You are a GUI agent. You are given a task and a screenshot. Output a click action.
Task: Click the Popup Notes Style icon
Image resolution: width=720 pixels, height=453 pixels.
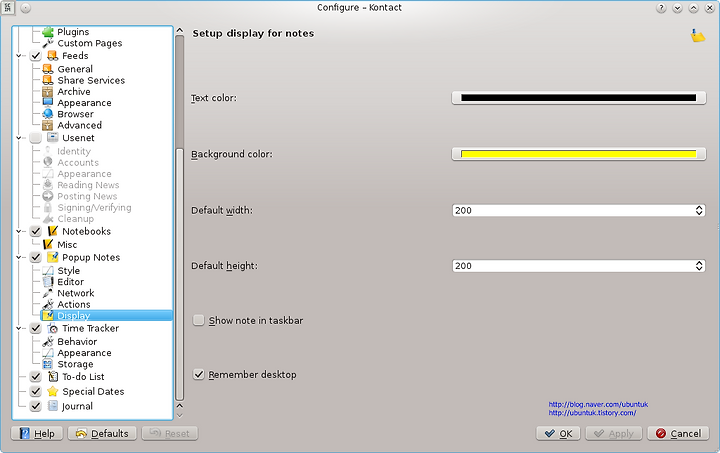click(48, 271)
